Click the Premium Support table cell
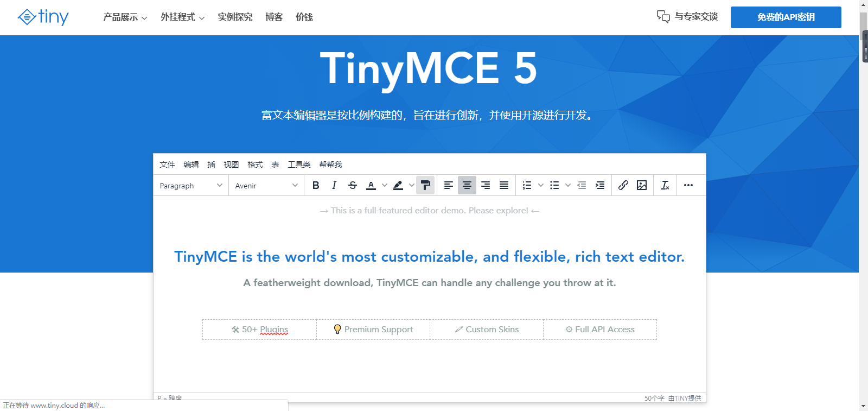Screen dimensions: 868x411 (x=373, y=330)
